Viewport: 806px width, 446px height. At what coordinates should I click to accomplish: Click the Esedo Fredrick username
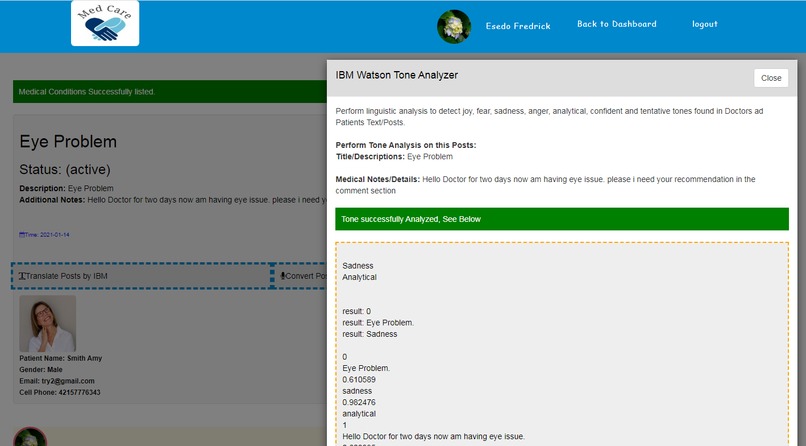click(x=518, y=26)
